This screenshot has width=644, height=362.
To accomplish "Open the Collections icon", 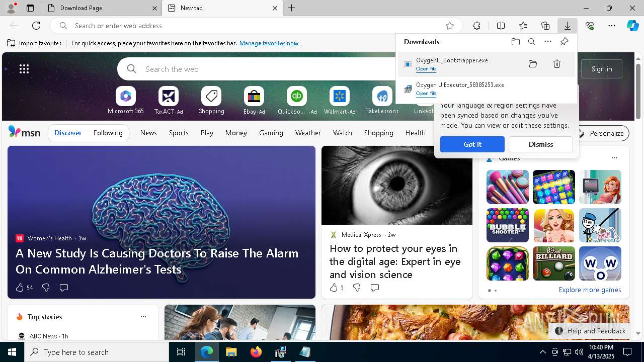I will click(545, 26).
